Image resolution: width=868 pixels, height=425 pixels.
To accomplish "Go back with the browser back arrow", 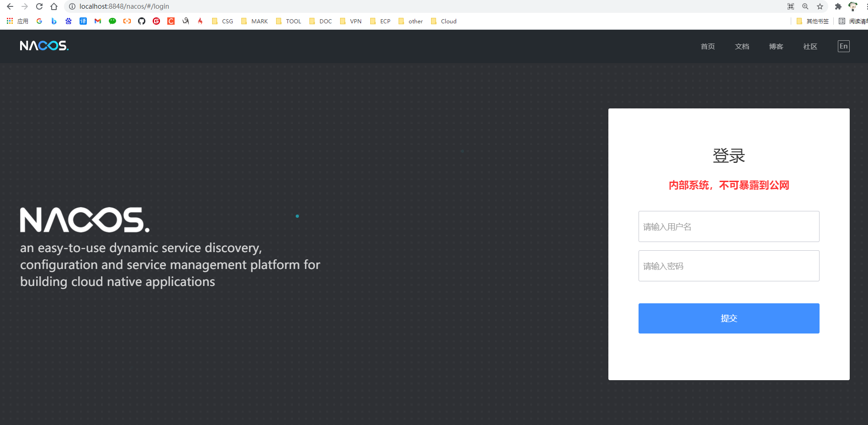I will 10,6.
